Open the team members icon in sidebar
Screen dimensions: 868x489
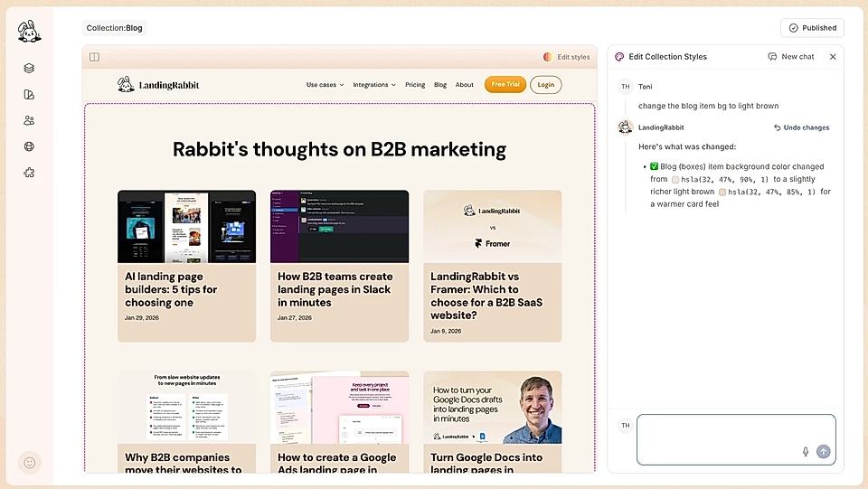tap(29, 120)
